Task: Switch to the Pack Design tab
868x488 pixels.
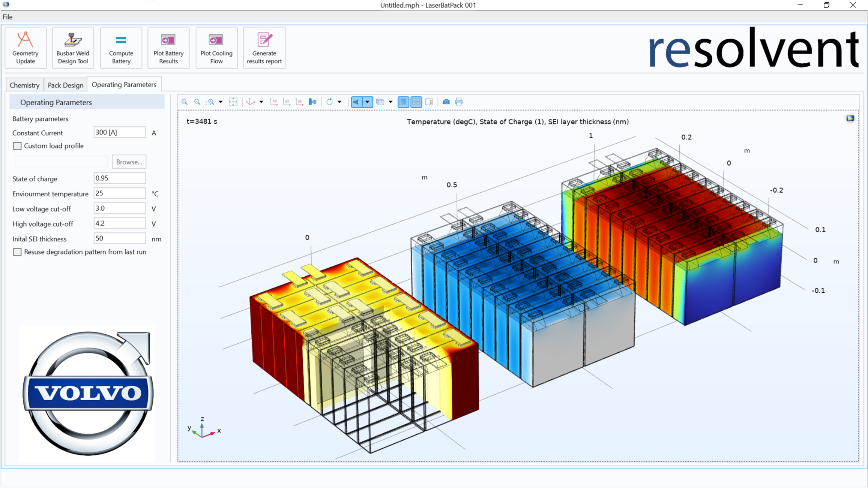Action: [65, 85]
